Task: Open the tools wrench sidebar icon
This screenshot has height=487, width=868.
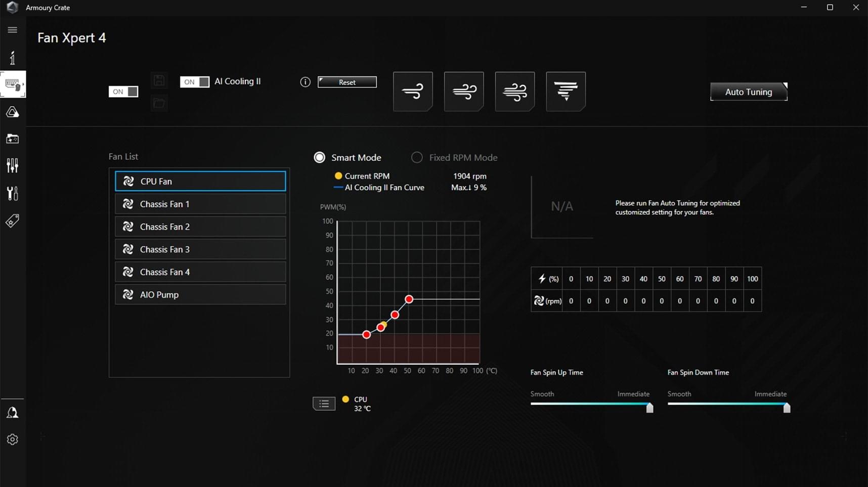Action: tap(13, 193)
